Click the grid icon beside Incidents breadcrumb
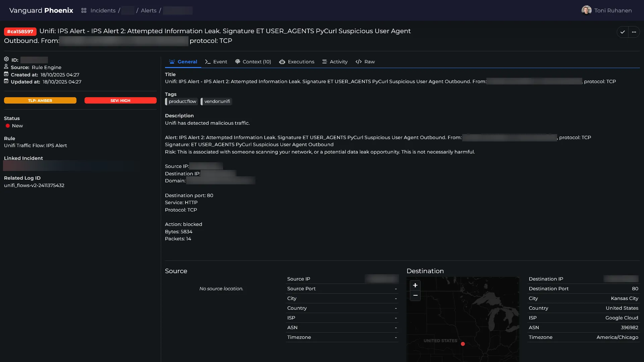The width and height of the screenshot is (644, 362). coord(84,10)
